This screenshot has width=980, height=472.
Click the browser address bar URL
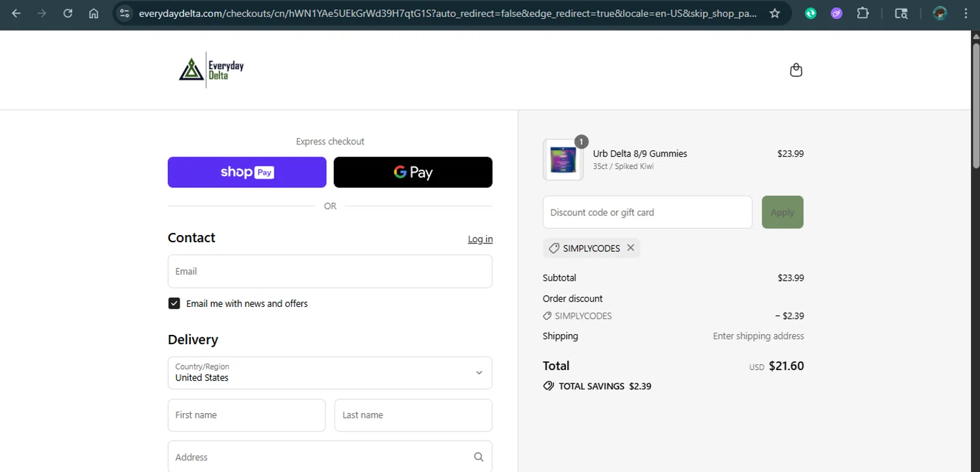[448, 13]
